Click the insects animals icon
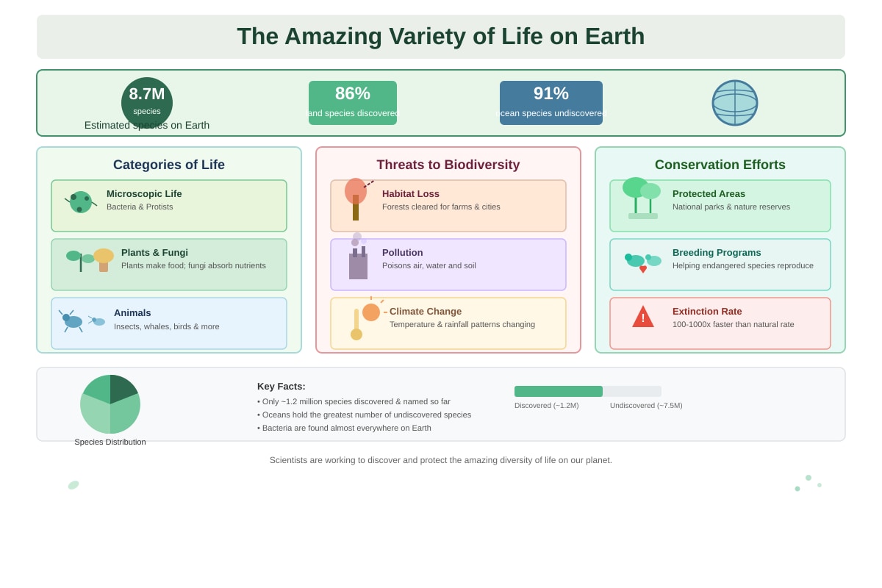The image size is (882, 588). 82,320
